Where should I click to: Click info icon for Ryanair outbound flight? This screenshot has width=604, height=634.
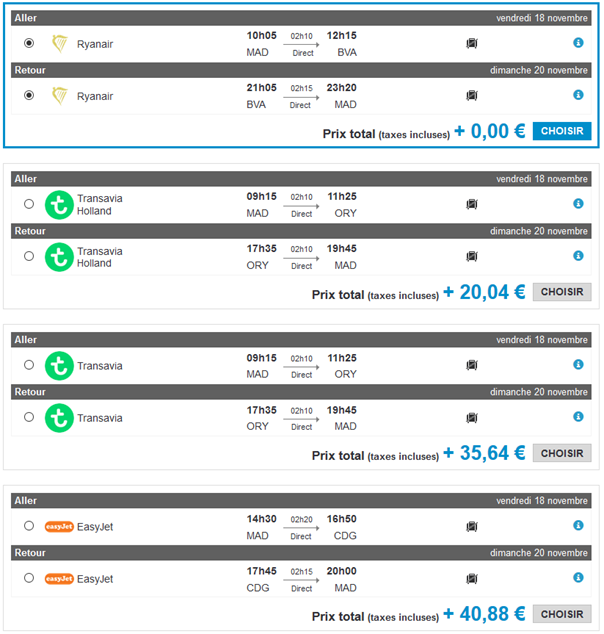click(578, 43)
